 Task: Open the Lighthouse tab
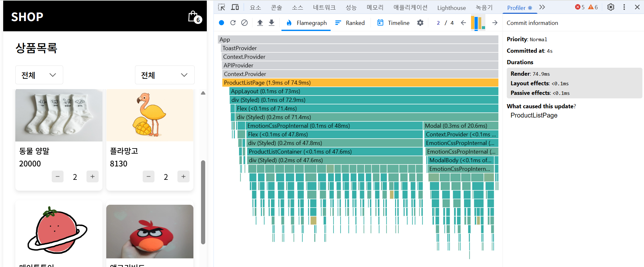pos(452,7)
